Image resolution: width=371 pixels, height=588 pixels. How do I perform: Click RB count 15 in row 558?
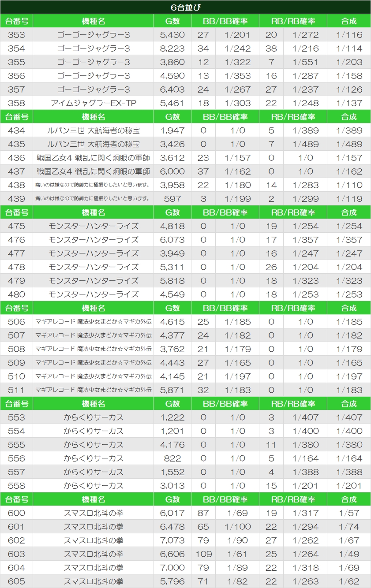(271, 486)
